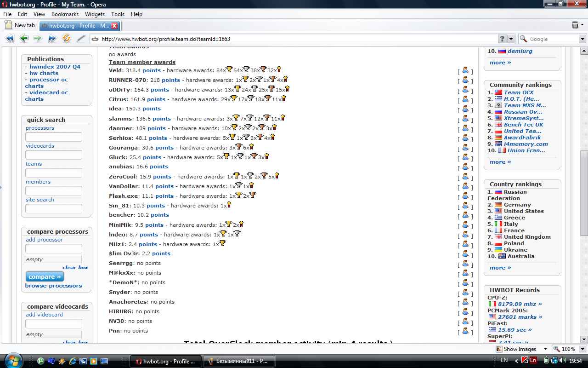Click the site search field
588x368 pixels.
click(54, 209)
